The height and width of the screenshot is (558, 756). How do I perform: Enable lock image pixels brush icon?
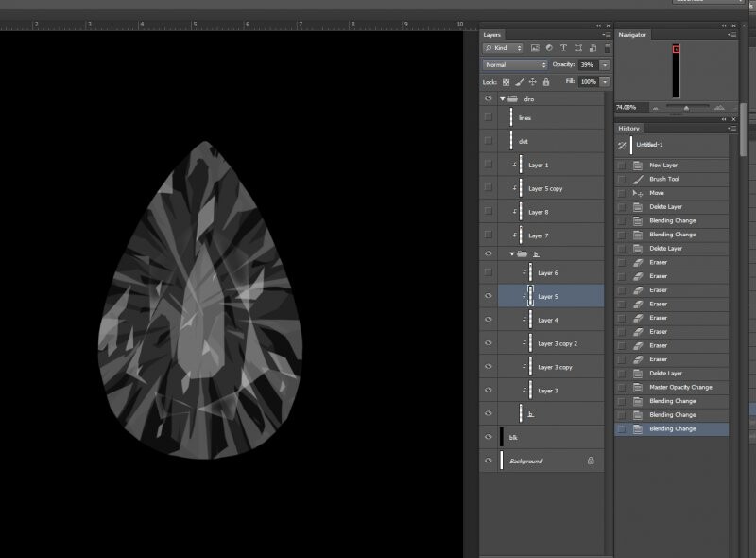[519, 82]
